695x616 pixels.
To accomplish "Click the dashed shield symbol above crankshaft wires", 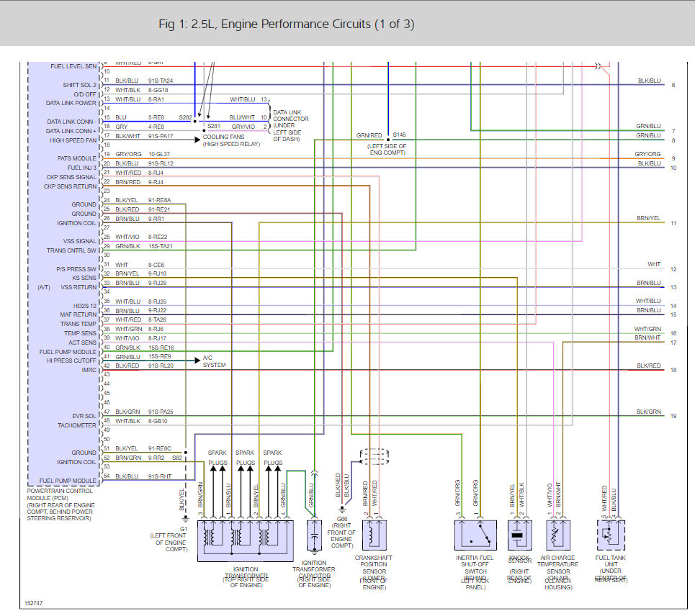I will point(375,456).
